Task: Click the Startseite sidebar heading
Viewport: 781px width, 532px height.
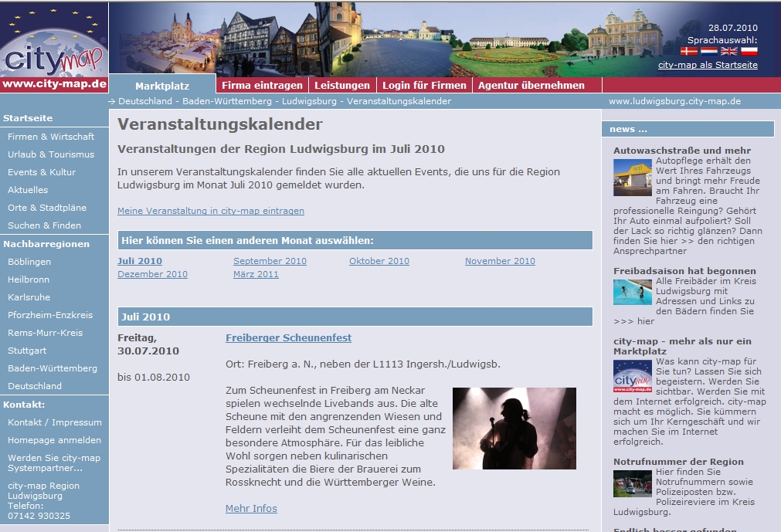Action: 28,118
